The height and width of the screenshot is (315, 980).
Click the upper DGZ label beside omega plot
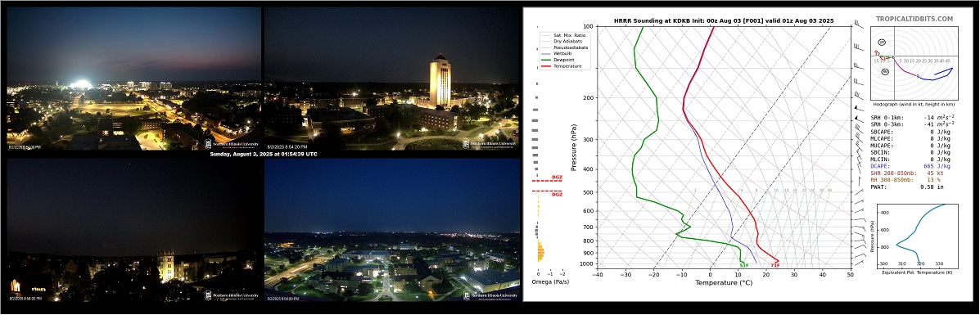[557, 178]
